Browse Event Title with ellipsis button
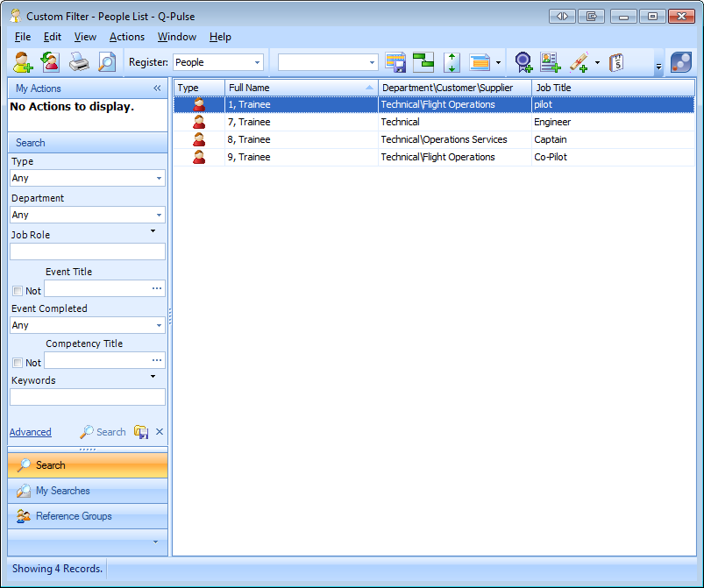The width and height of the screenshot is (704, 588). click(157, 288)
